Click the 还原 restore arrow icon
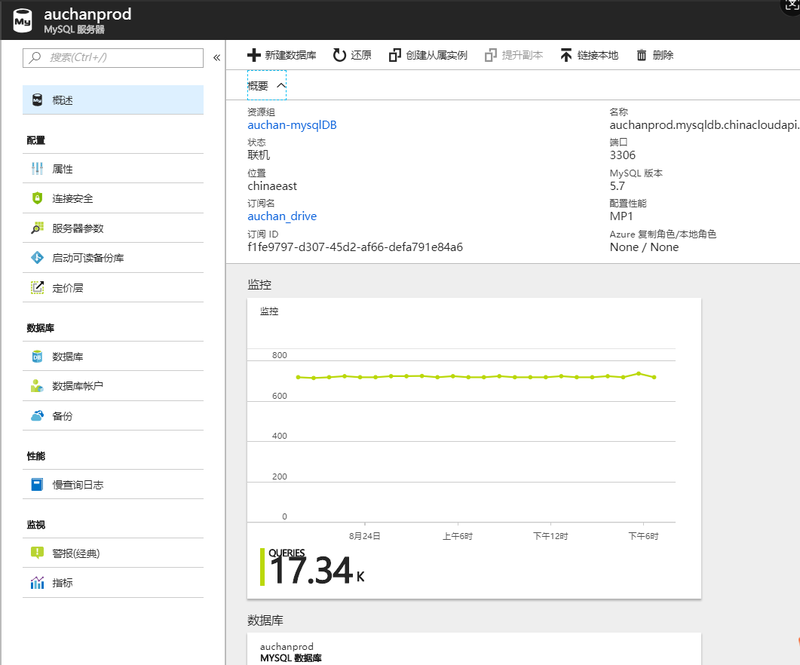 tap(339, 55)
